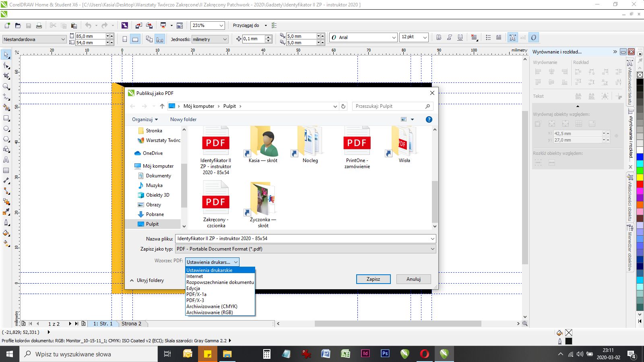Switch page to portrait orientation
Viewport: 644px width, 362px height.
(125, 39)
